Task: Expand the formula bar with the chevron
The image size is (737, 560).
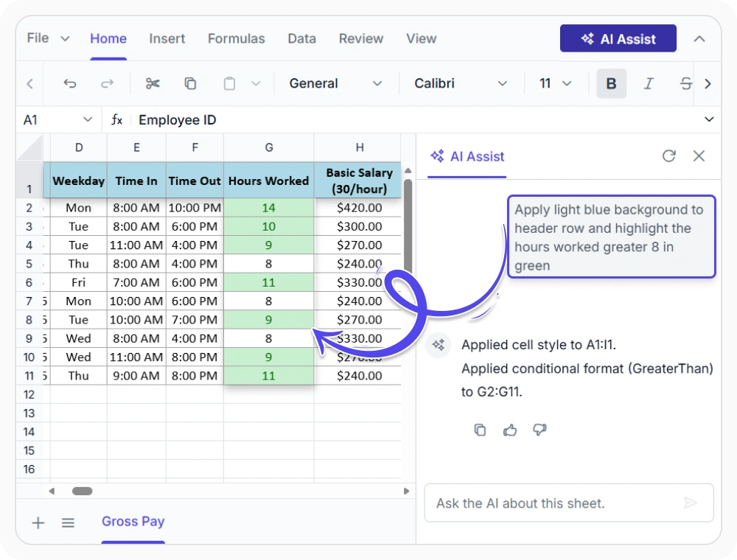Action: click(x=709, y=120)
